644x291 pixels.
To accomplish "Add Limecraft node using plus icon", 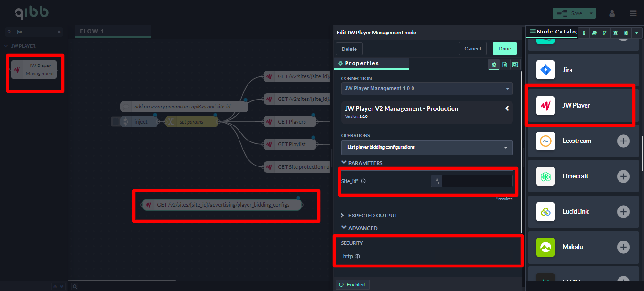I will coord(623,176).
